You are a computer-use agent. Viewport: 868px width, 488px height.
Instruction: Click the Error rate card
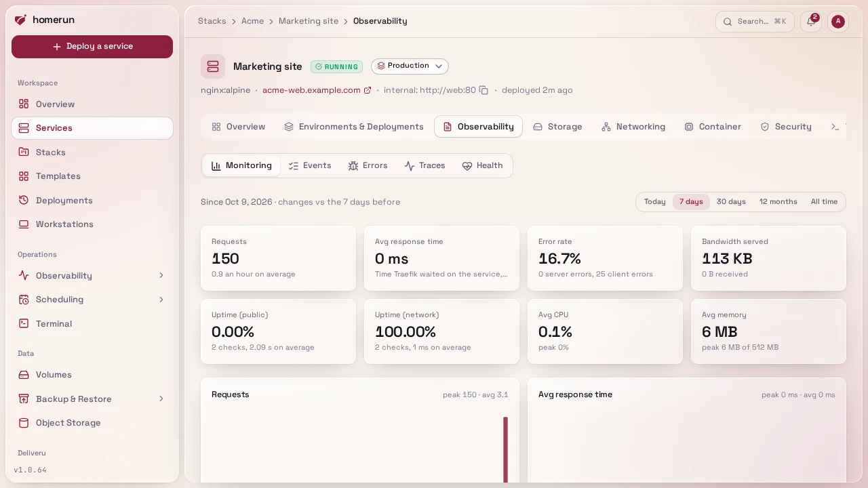click(605, 258)
